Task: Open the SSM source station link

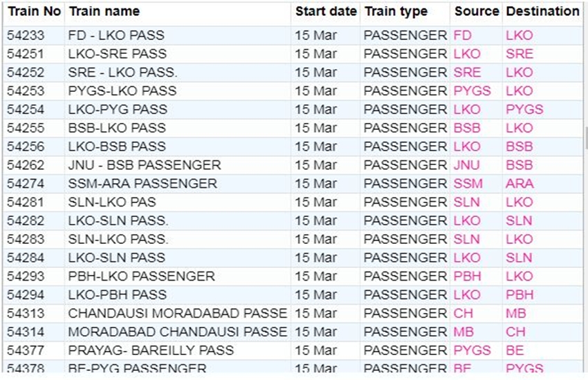Action: pyautogui.click(x=468, y=184)
